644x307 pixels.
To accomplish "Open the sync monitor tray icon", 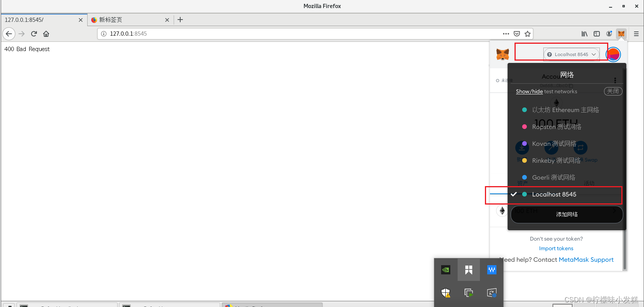I will coord(492,293).
